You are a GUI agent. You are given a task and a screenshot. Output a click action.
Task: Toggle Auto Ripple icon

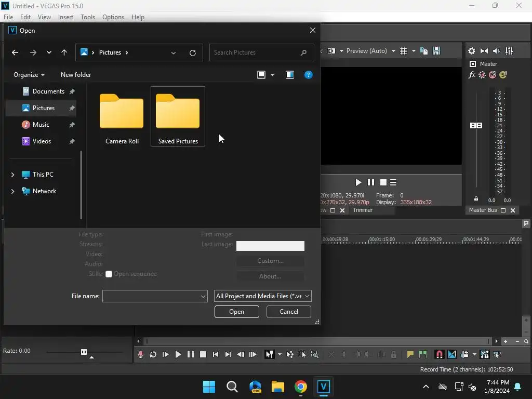pos(464,354)
